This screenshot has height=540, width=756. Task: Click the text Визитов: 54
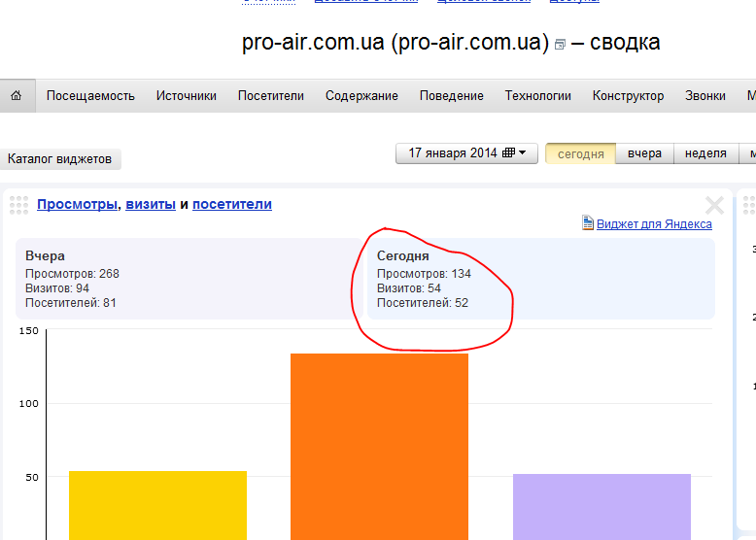click(x=409, y=288)
